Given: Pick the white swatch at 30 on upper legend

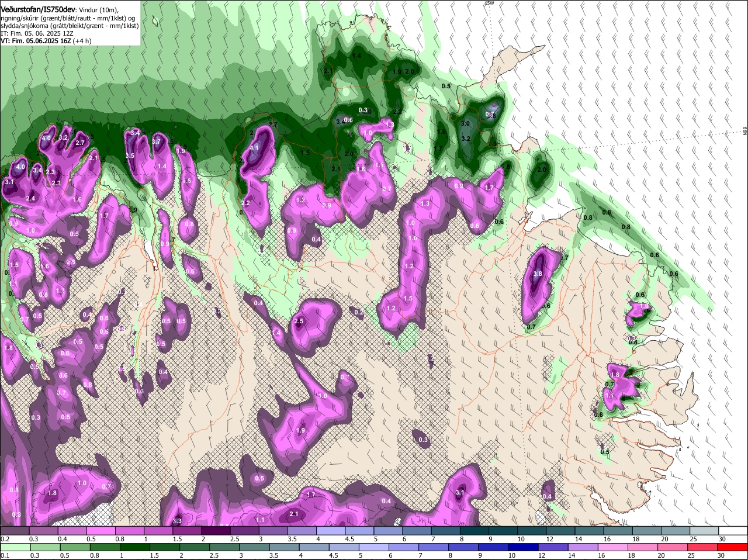Looking at the screenshot, I should [733, 531].
